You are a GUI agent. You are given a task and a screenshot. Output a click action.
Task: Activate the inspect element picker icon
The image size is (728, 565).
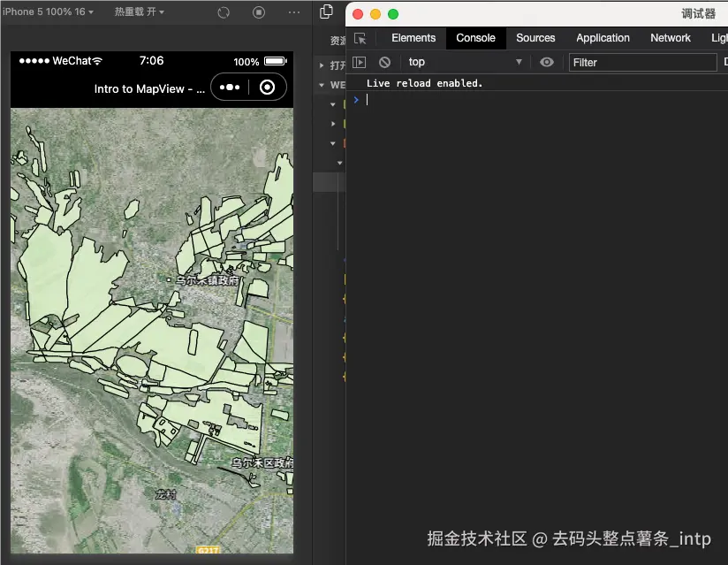[360, 38]
